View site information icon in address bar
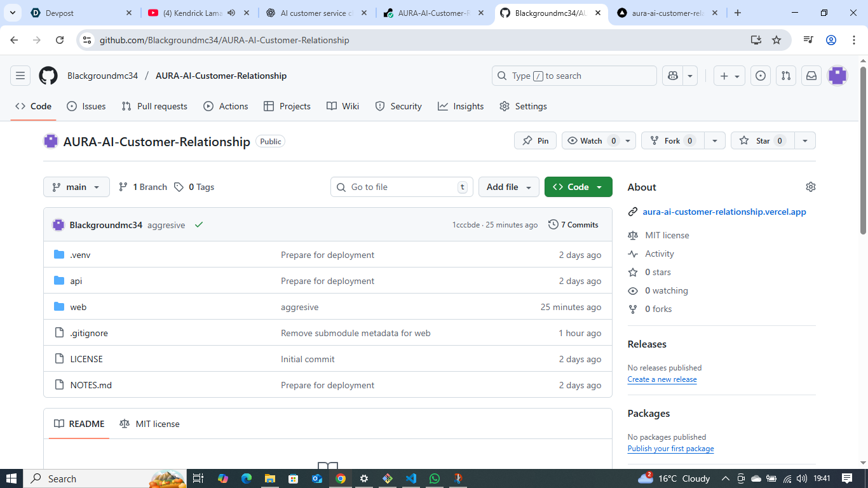This screenshot has width=868, height=488. click(x=88, y=40)
